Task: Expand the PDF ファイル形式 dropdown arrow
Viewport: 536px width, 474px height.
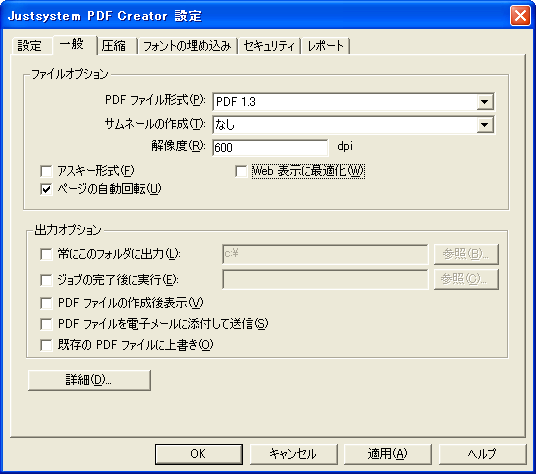Action: [x=484, y=102]
